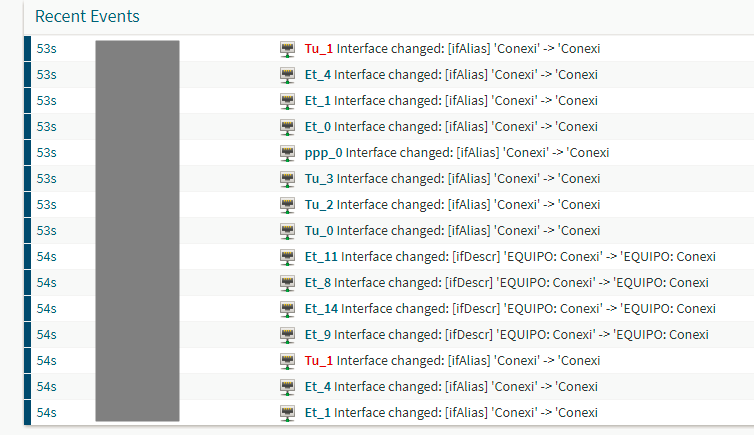Open the Et_14 interface link
Viewport: 754px width, 435px height.
(321, 309)
